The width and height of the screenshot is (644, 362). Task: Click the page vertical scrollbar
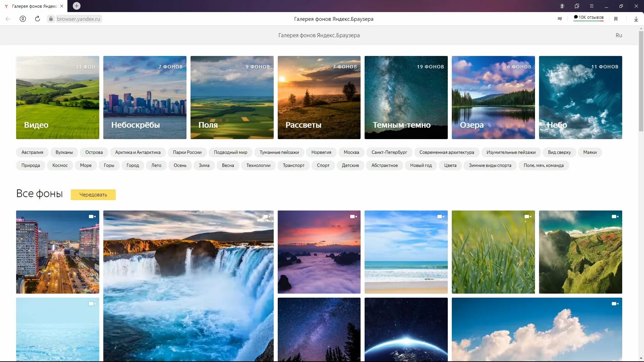pos(641,80)
